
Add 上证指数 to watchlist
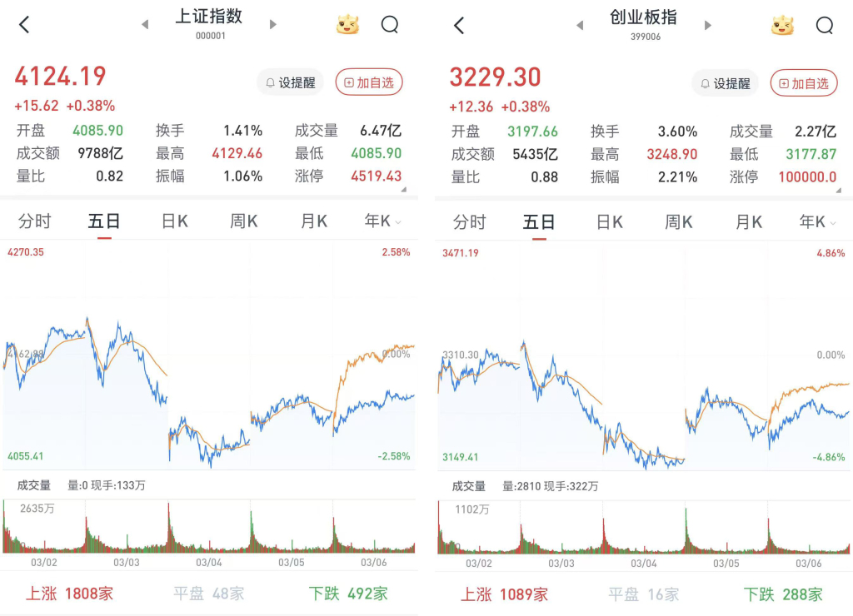(369, 82)
